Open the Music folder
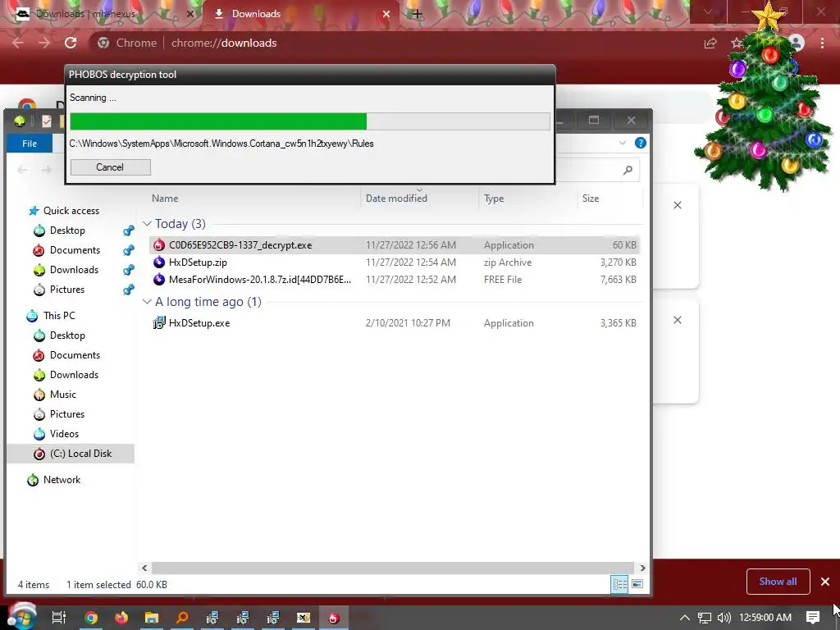Image resolution: width=840 pixels, height=630 pixels. (x=62, y=395)
